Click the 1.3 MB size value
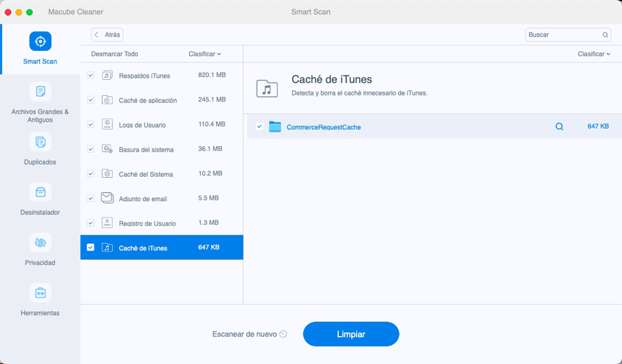 208,222
